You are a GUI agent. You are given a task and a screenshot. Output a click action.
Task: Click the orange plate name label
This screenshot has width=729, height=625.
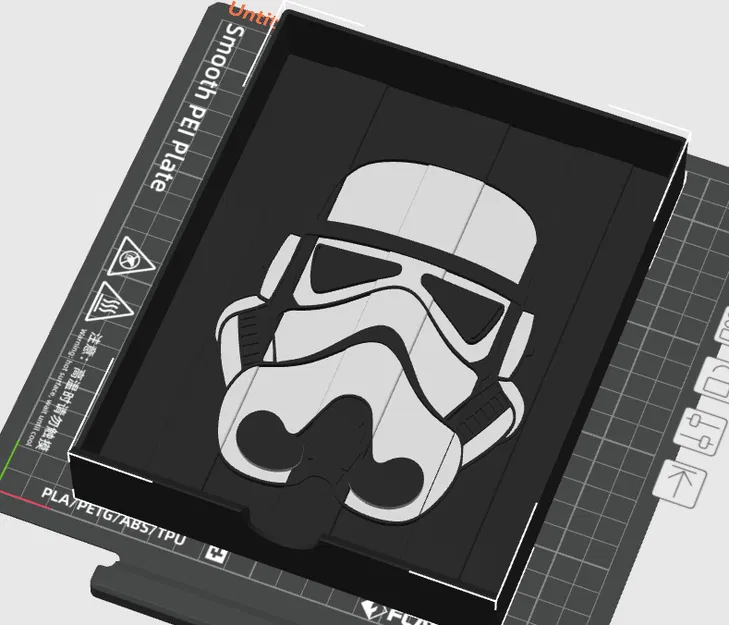[x=254, y=17]
